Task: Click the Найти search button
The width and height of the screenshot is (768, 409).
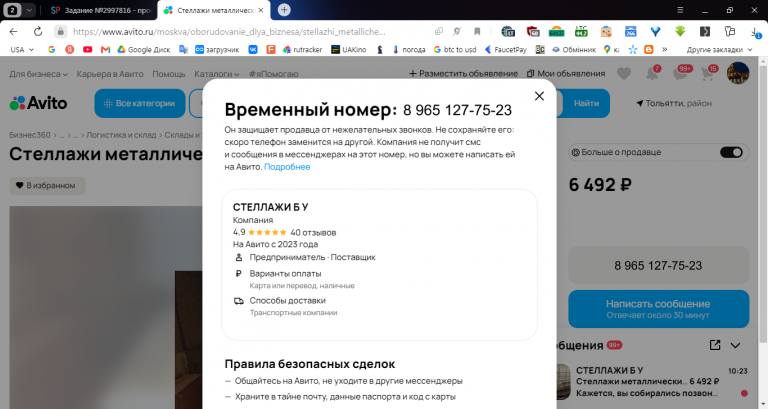Action: [x=586, y=103]
